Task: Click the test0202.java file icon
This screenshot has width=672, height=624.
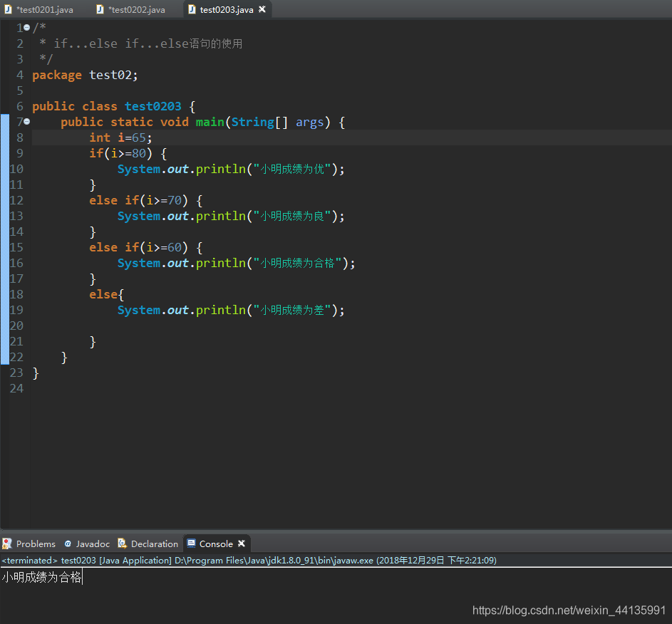Action: 100,9
